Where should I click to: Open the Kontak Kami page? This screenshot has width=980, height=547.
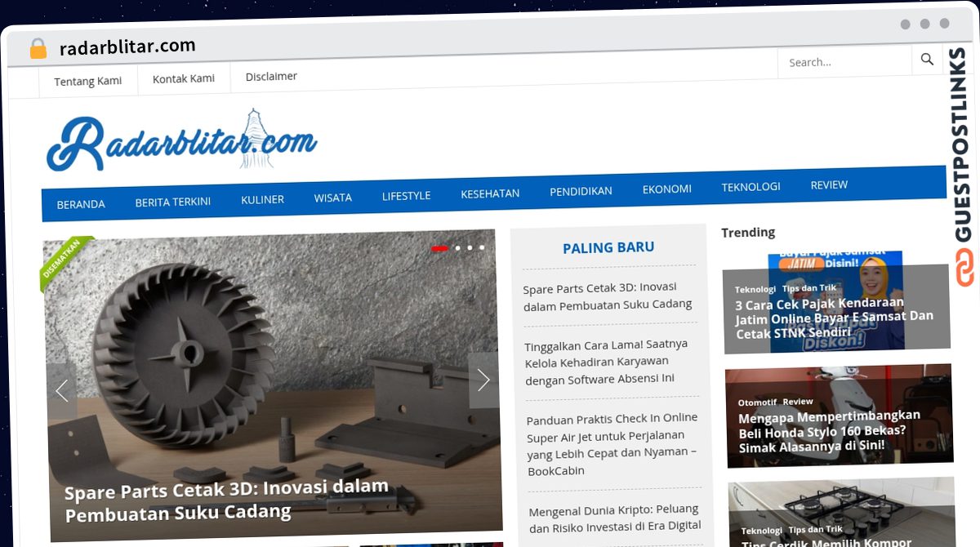(x=184, y=78)
